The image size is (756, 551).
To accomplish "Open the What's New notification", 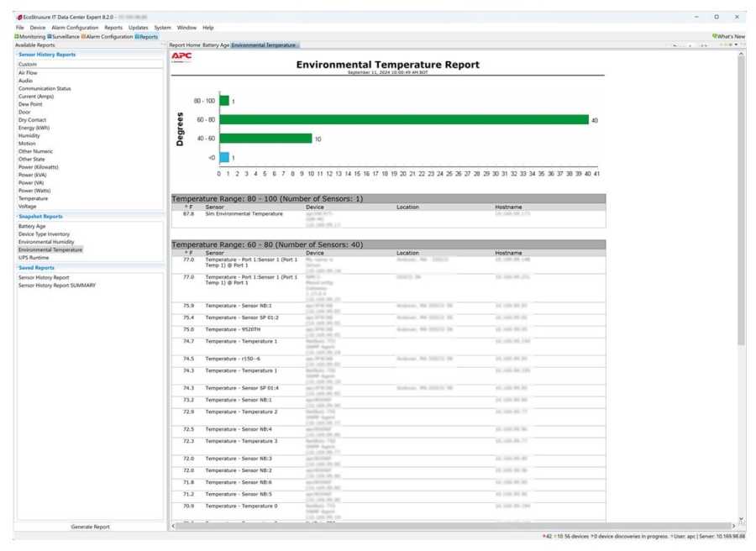I will pos(728,37).
